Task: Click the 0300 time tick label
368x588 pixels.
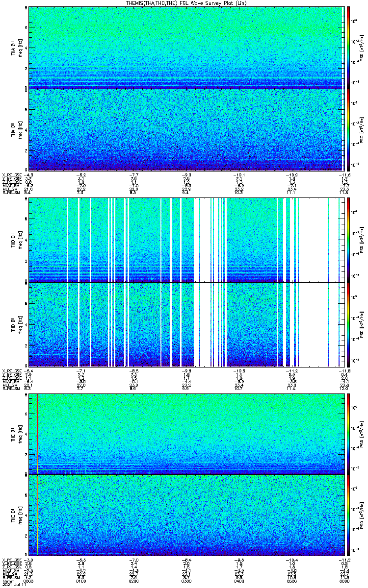Action: pos(186,581)
